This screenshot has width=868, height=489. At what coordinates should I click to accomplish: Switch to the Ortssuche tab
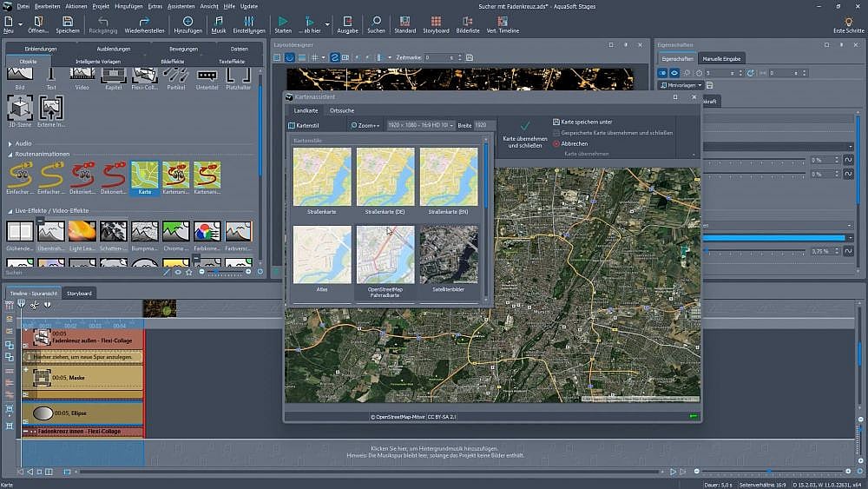341,110
